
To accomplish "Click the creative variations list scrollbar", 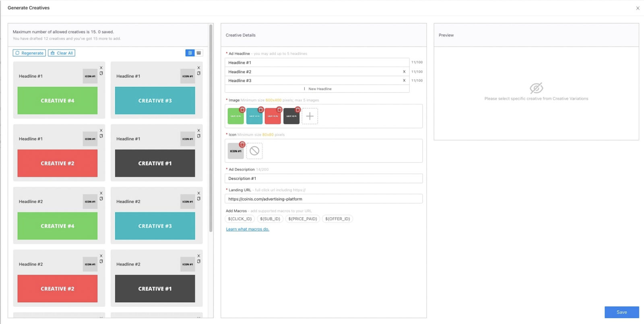I will point(211,128).
